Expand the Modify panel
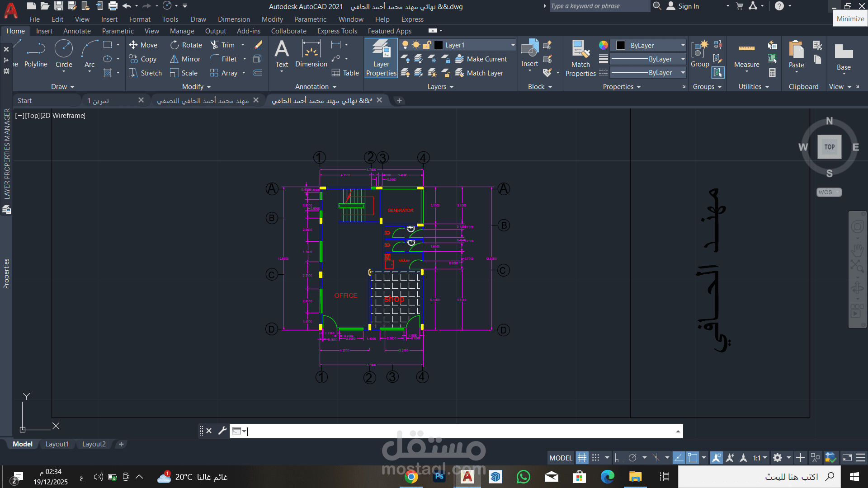This screenshot has height=488, width=868. point(197,87)
